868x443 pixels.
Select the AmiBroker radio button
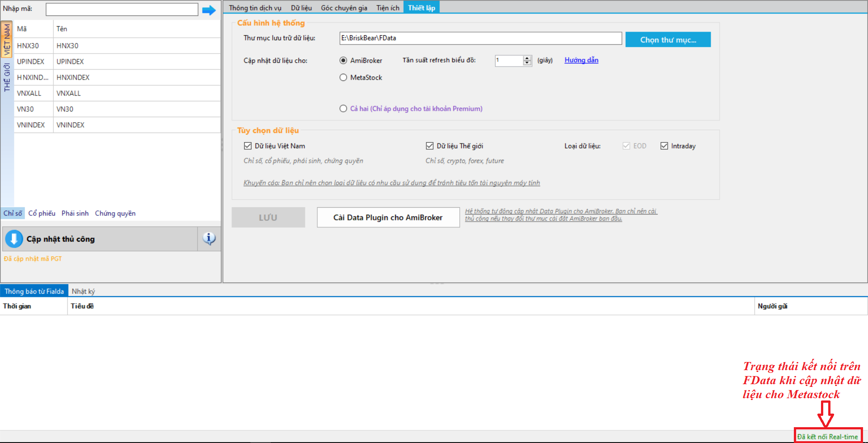[x=344, y=61]
